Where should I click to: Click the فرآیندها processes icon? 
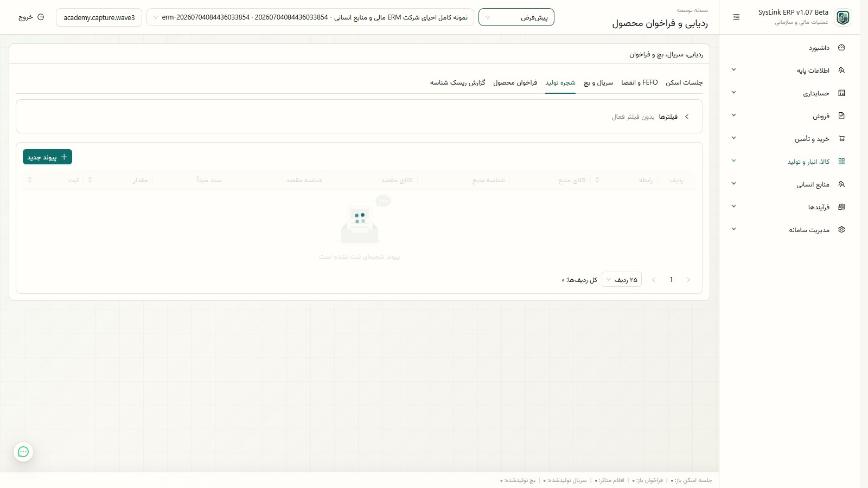coord(841,207)
